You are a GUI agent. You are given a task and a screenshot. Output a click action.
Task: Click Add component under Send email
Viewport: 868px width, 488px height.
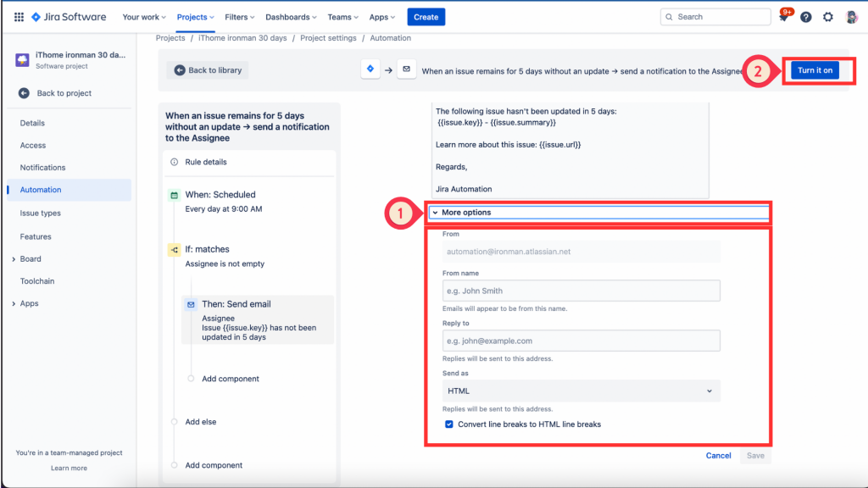click(x=231, y=379)
